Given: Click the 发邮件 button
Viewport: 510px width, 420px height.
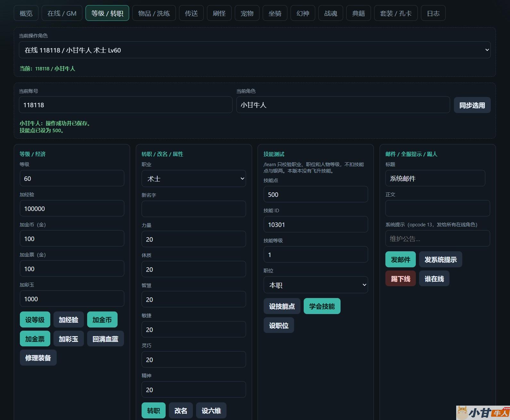Looking at the screenshot, I should 400,259.
